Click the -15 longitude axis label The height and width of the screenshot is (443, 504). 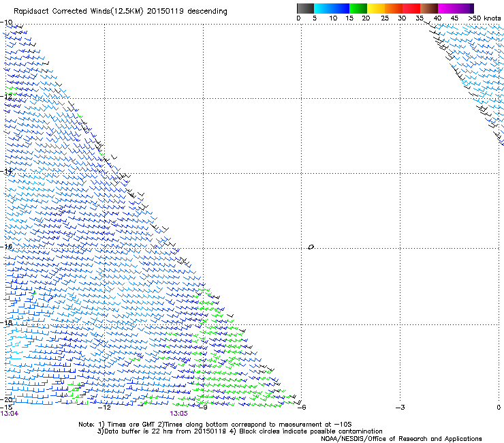(6, 408)
